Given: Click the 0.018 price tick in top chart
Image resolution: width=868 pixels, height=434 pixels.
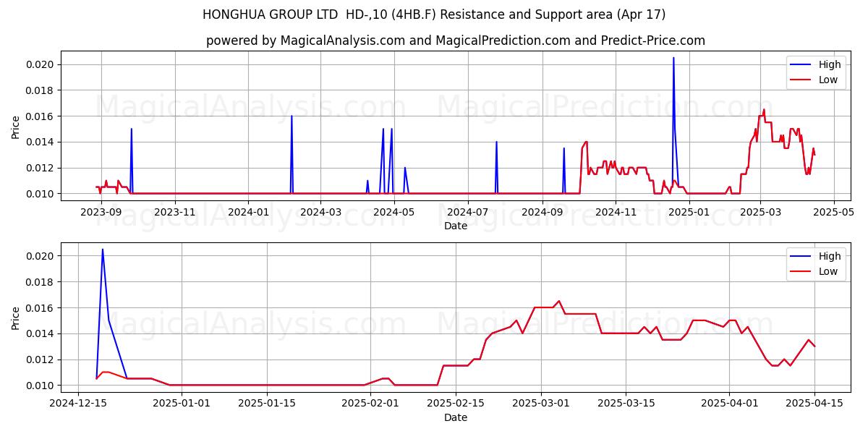Looking at the screenshot, I should 41,90.
